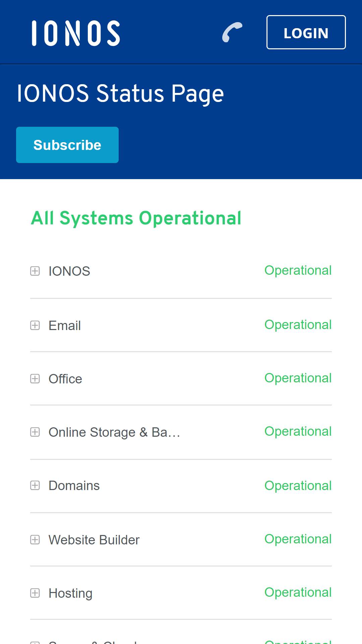Subscribe to status updates
The image size is (362, 644).
(x=67, y=145)
